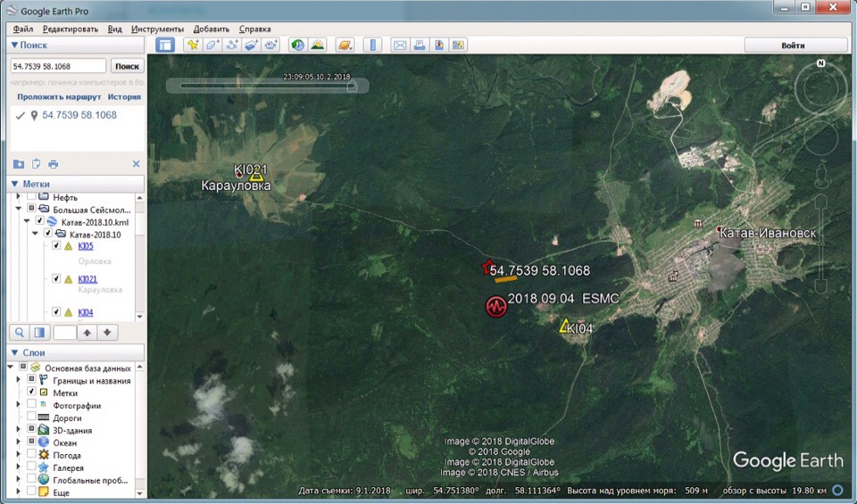Open the historical imagery clock tool
Screen dimensions: 857x504
coord(297,45)
